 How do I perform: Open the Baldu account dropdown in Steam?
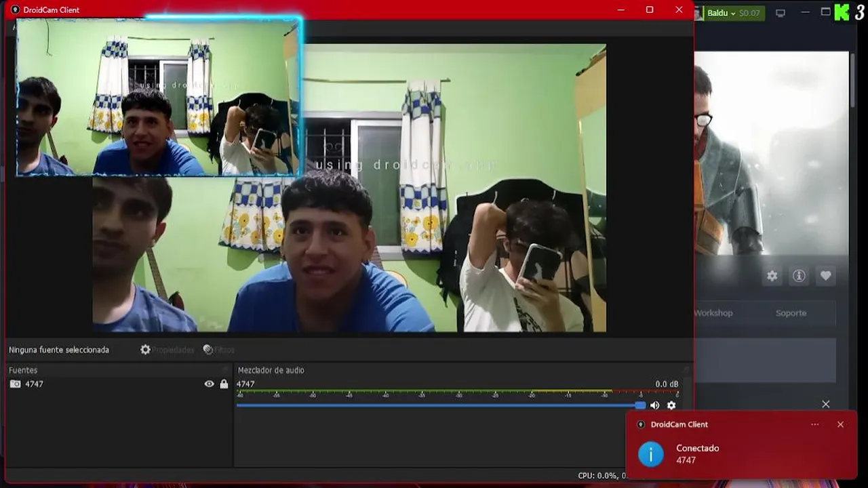[721, 13]
